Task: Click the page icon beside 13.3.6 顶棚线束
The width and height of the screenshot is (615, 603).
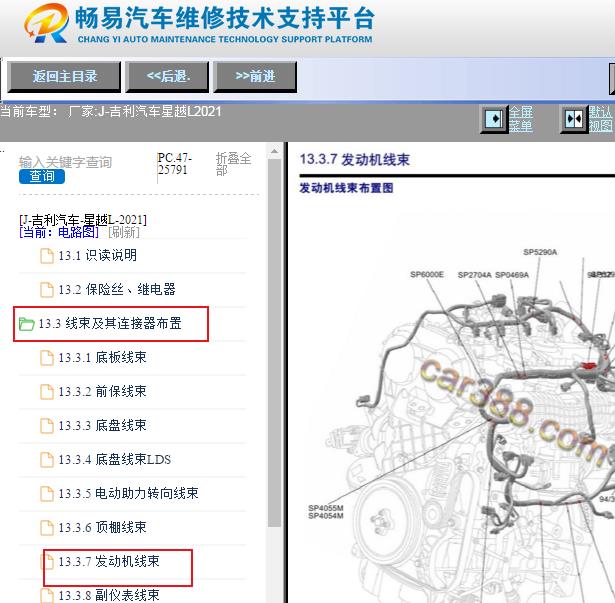Action: [47, 528]
